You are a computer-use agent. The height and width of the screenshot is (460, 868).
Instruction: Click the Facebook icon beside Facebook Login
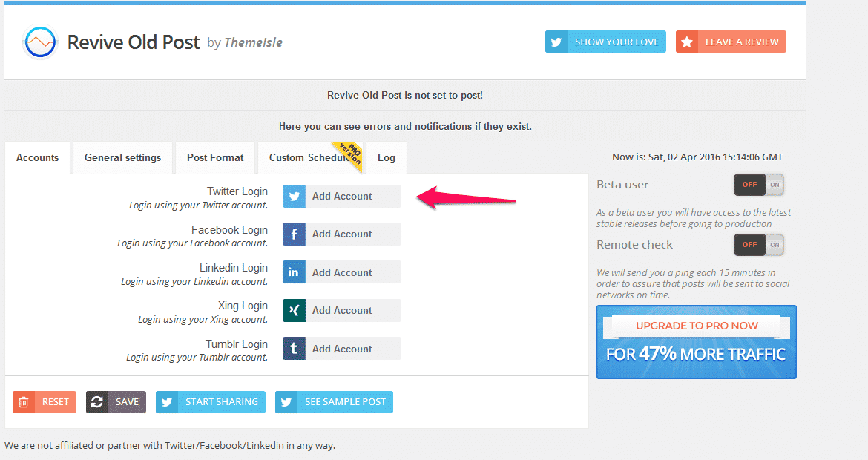tap(294, 234)
